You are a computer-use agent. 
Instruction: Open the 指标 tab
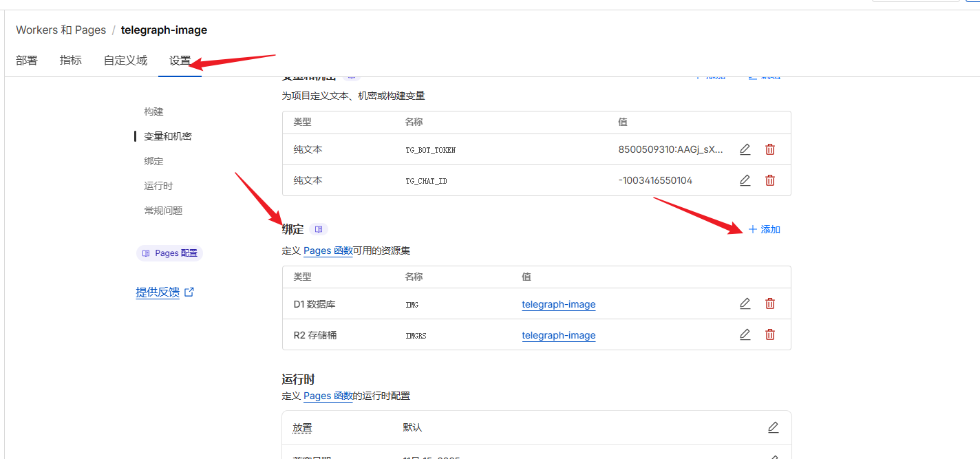[71, 61]
